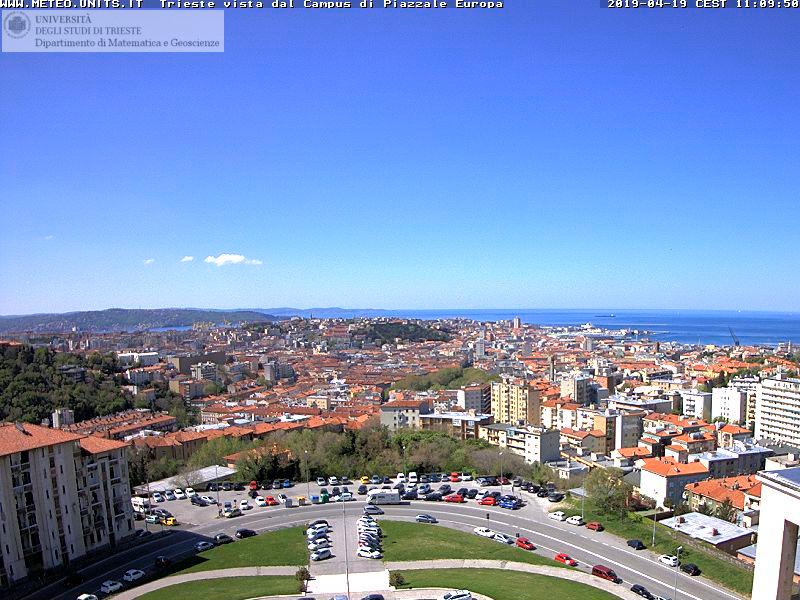Click the yellow car at the left parking area
Screen dimensions: 800x600
click(x=168, y=520)
